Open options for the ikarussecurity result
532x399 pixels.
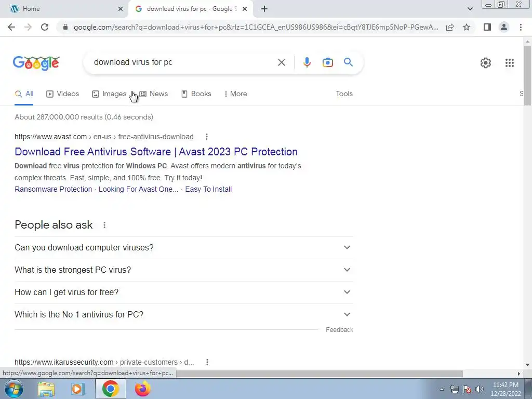click(x=207, y=362)
